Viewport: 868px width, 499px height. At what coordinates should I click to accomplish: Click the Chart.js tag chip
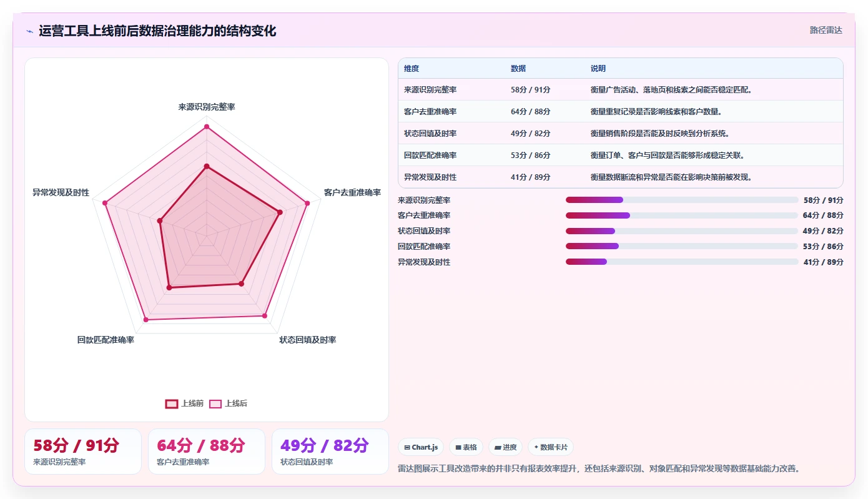pyautogui.click(x=421, y=447)
